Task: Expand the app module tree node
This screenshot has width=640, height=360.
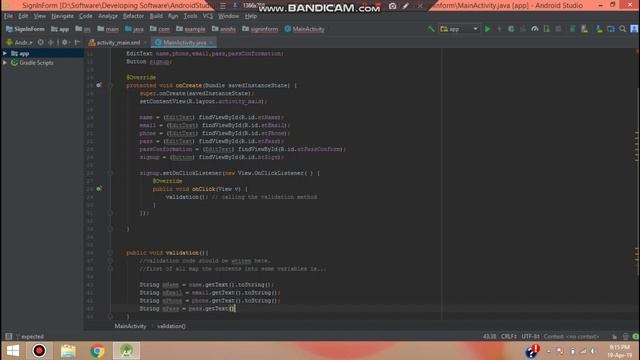Action: pos(5,53)
